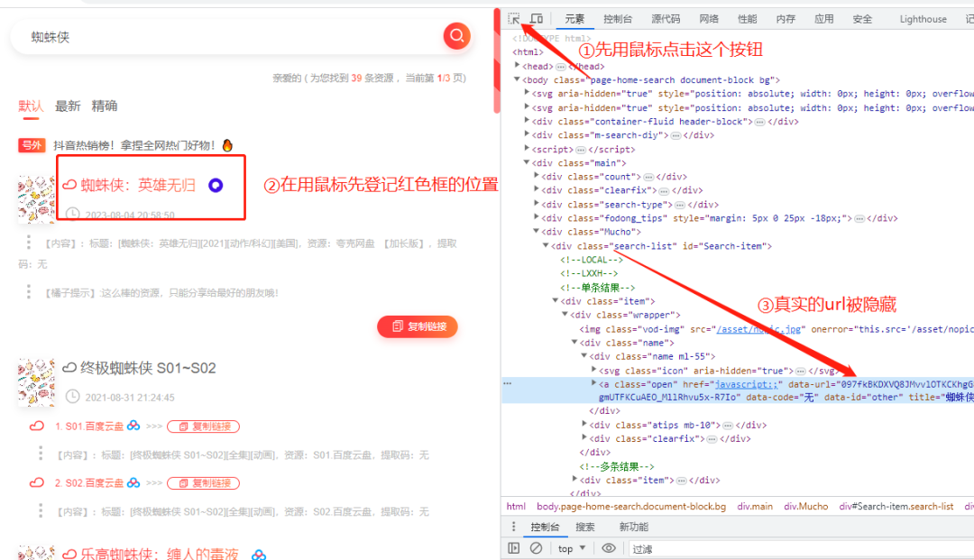Collapse the div class wrapper node
974x560 pixels.
point(565,314)
